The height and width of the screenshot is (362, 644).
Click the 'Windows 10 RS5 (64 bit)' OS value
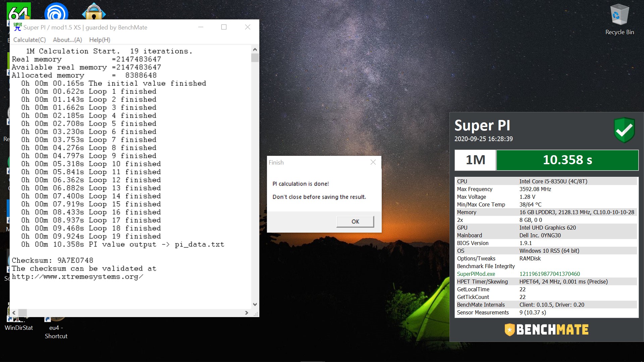[x=549, y=251]
